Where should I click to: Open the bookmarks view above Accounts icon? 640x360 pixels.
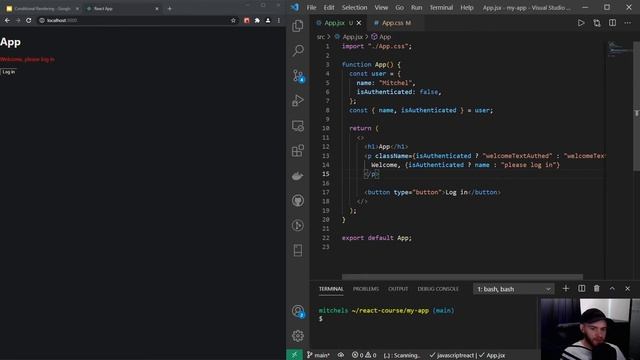(x=298, y=250)
